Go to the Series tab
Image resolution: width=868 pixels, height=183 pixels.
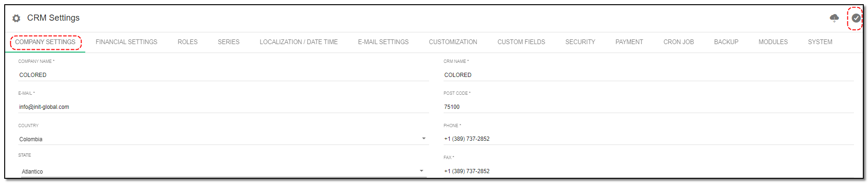[x=229, y=42]
